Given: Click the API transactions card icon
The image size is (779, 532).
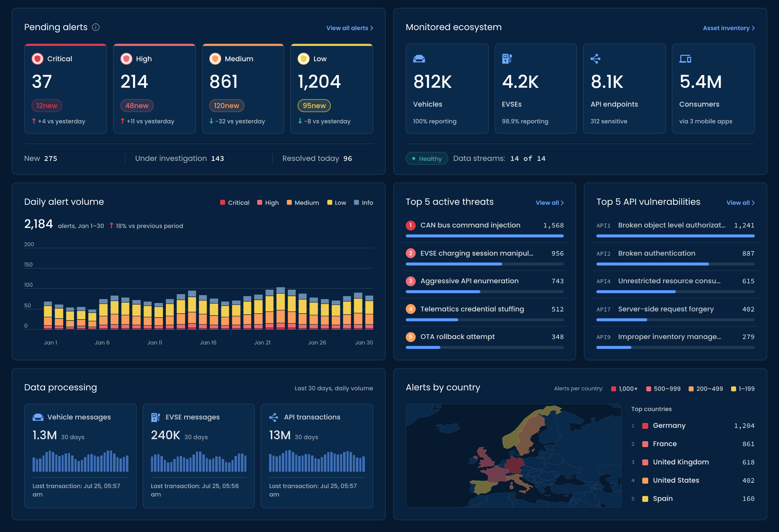Looking at the screenshot, I should (274, 417).
